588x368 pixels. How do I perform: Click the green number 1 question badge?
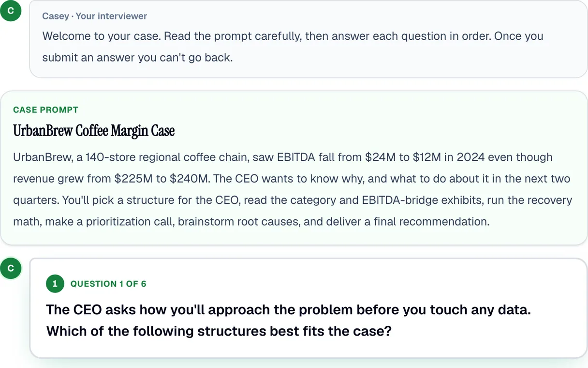[55, 284]
